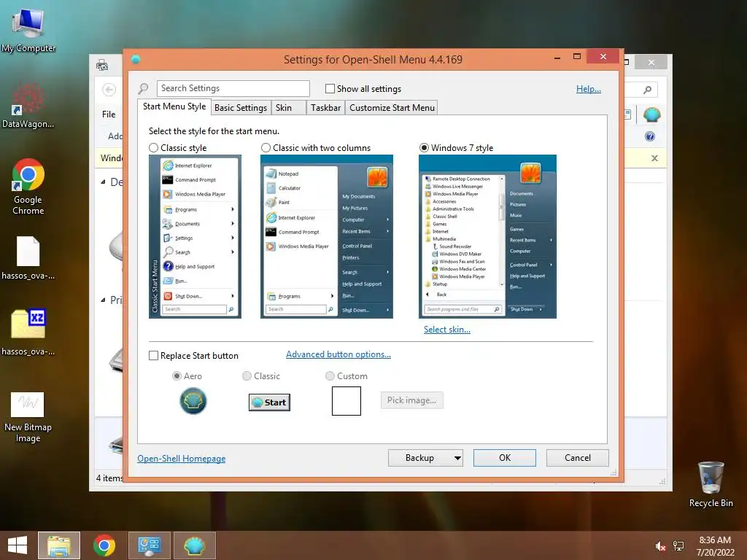Select the Classic start button option
747x560 pixels.
[x=247, y=376]
